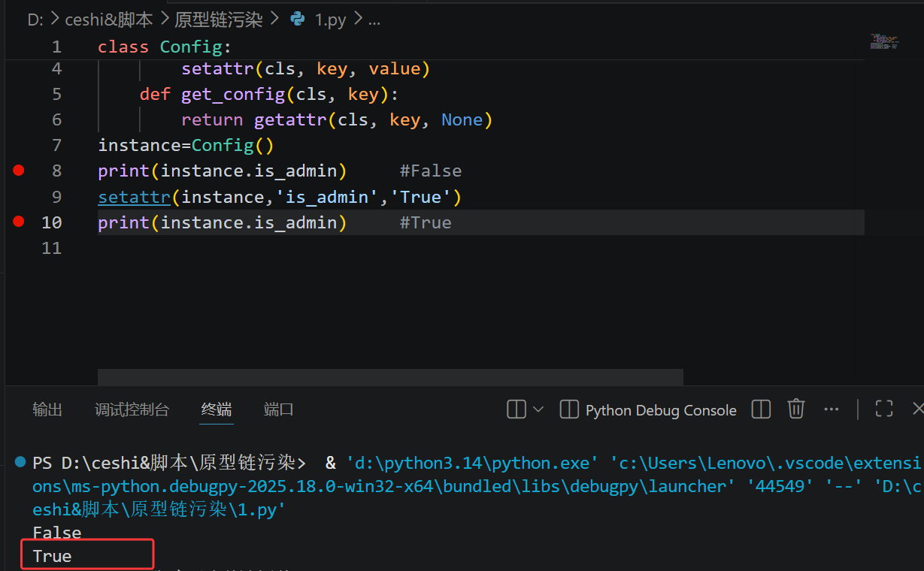
Task: Open the terminal panel more actions ellipsis
Action: click(x=831, y=409)
